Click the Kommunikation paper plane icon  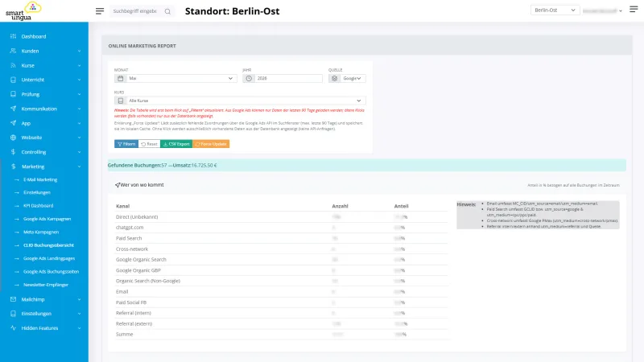coord(13,109)
